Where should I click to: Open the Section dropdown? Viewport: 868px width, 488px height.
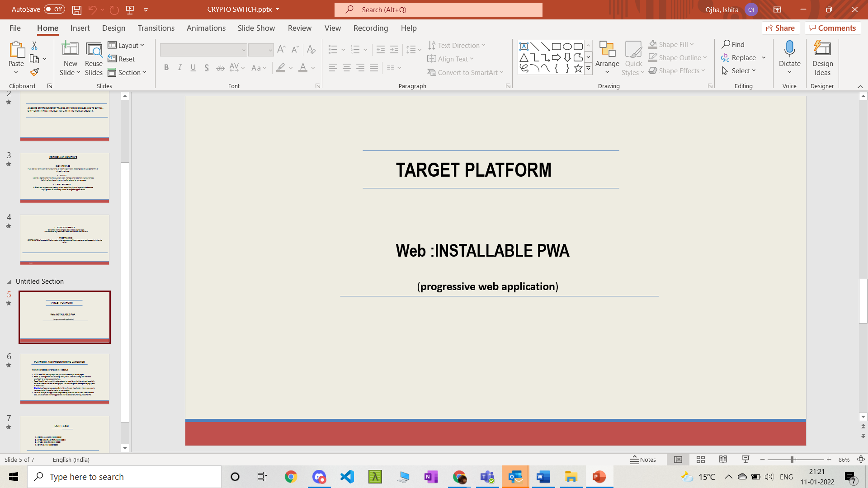click(x=127, y=72)
